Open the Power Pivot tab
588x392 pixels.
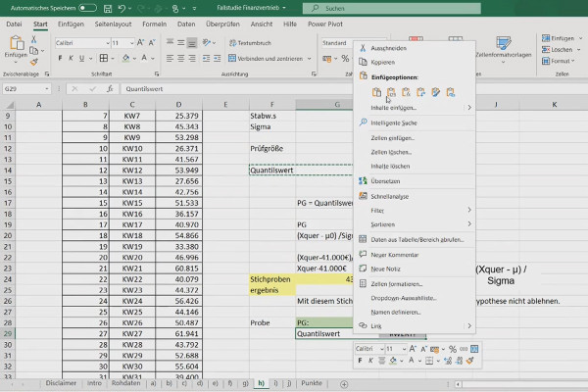coord(325,24)
